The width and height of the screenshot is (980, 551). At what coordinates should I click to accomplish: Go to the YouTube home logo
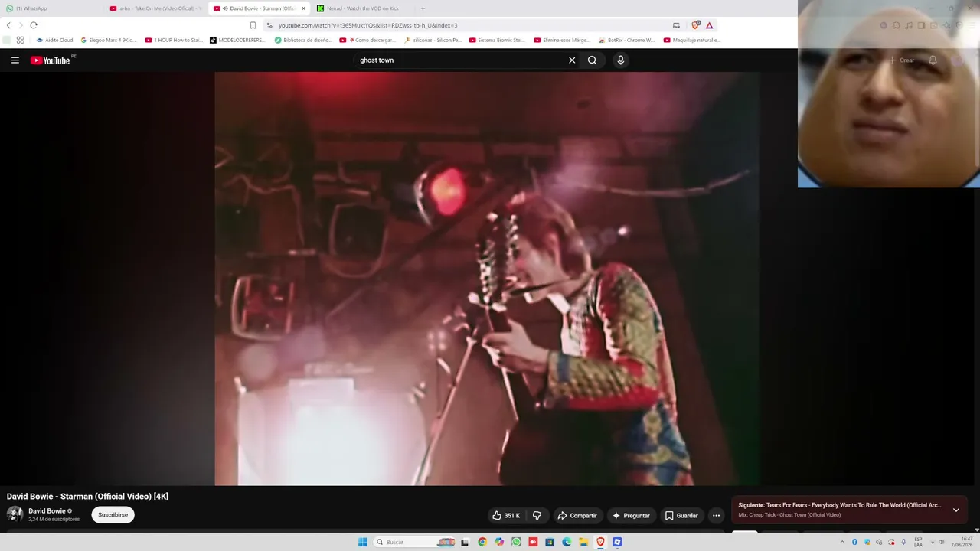(51, 60)
